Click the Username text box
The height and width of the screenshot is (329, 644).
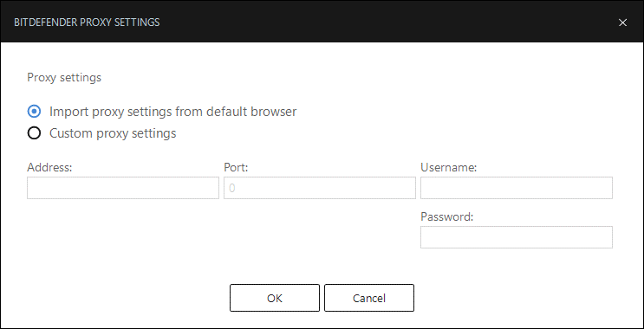pyautogui.click(x=517, y=188)
